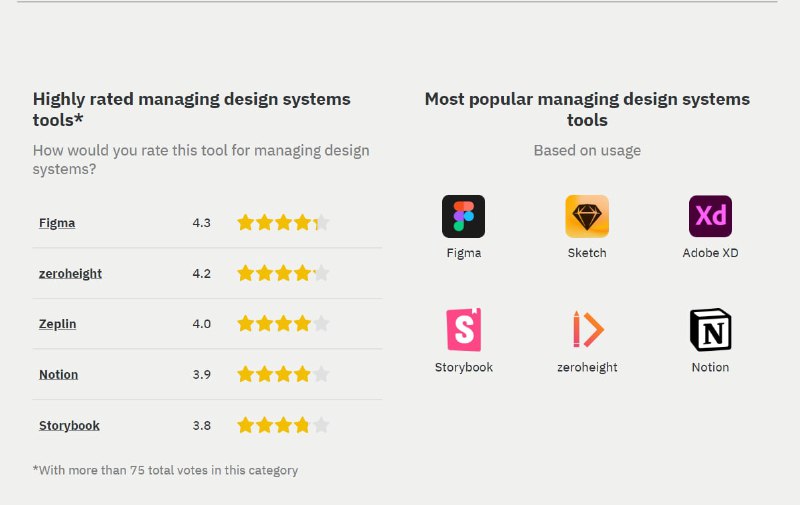Follow the zeroheight ratings link

click(70, 273)
